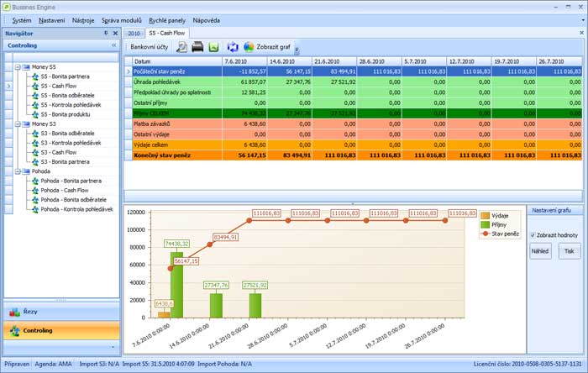Select S3 - Cash Flow in tree
The width and height of the screenshot is (588, 373).
[58, 152]
